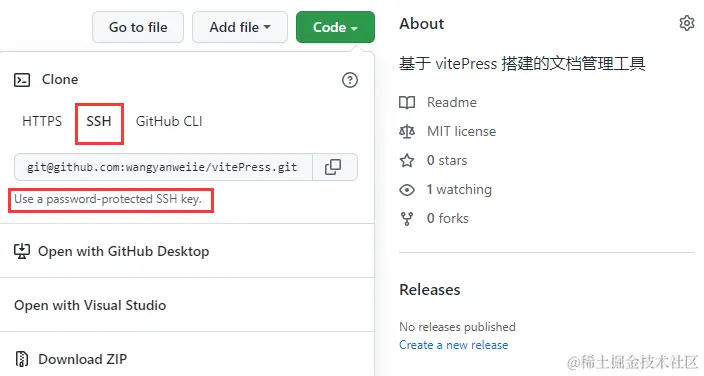Click the Clone terminal icon
704x376 pixels.
point(22,80)
